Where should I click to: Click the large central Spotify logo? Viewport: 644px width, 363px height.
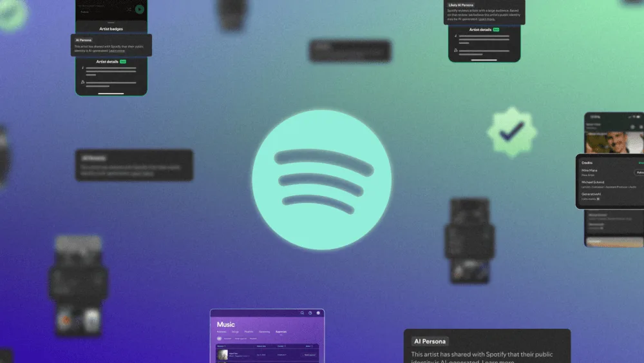point(321,180)
